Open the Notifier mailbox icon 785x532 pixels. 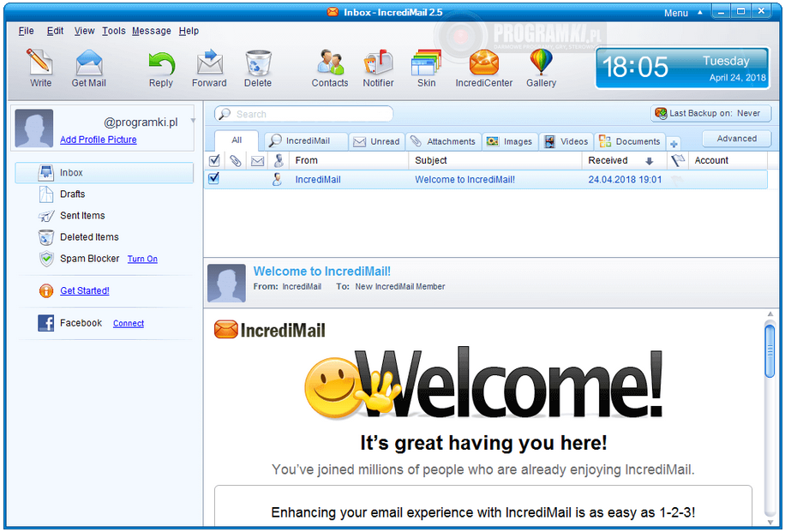click(x=378, y=62)
